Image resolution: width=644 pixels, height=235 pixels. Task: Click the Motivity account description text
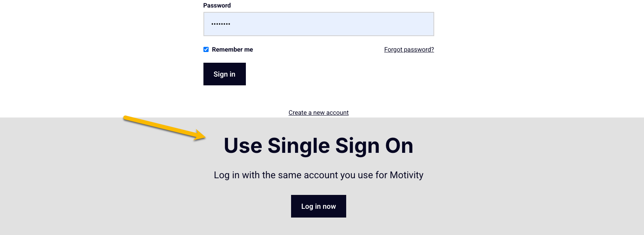[x=318, y=175]
